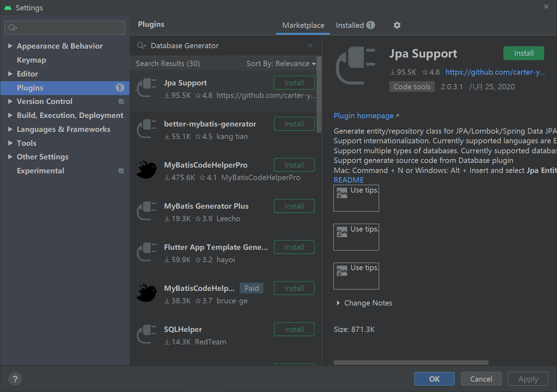Install the Jpa Support plugin
557x392 pixels.
[x=523, y=53]
